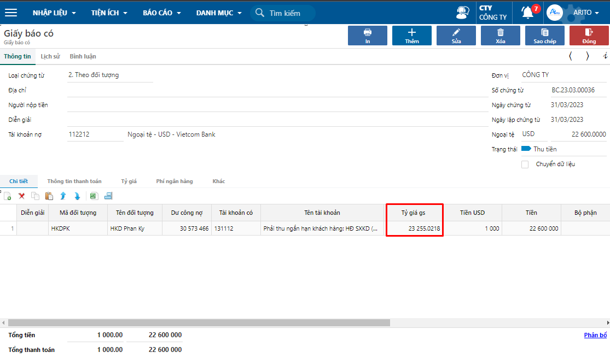Open the Phí ngân hàng tab
This screenshot has height=364, width=610.
click(174, 181)
